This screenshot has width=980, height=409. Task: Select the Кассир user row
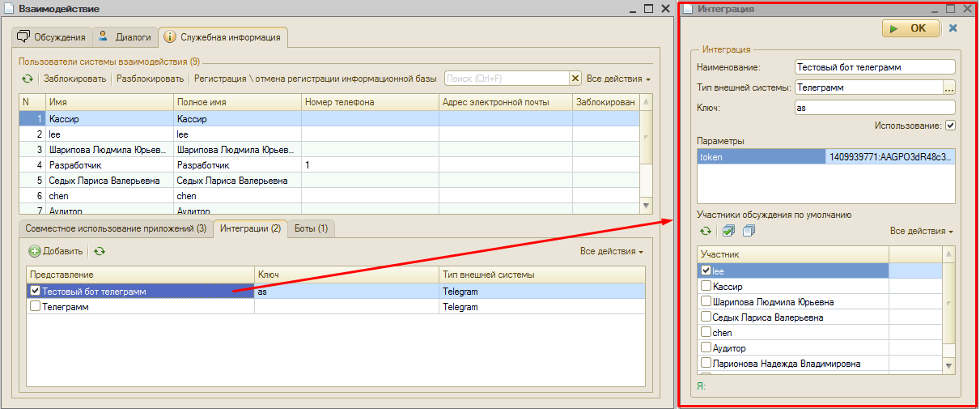point(329,118)
